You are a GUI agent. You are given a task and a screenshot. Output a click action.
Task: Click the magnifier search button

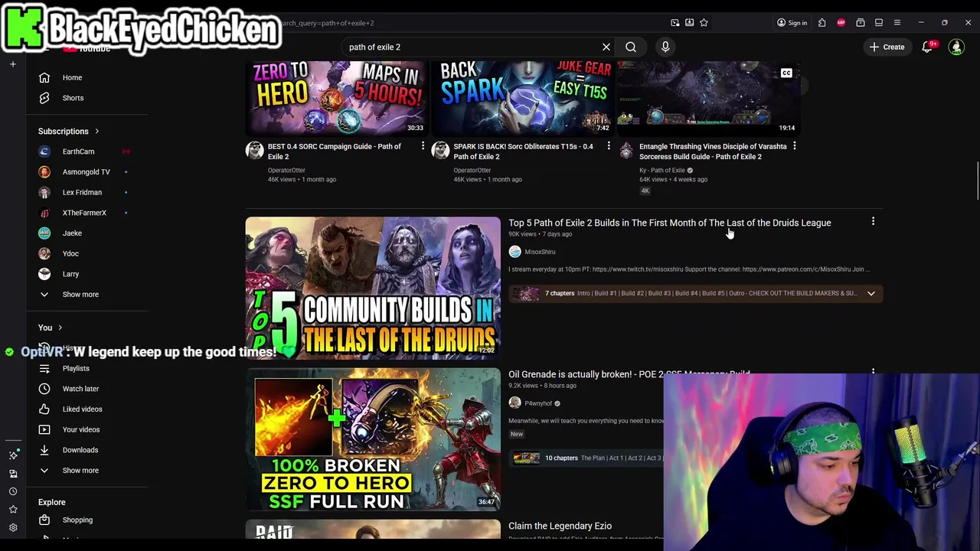pyautogui.click(x=631, y=47)
